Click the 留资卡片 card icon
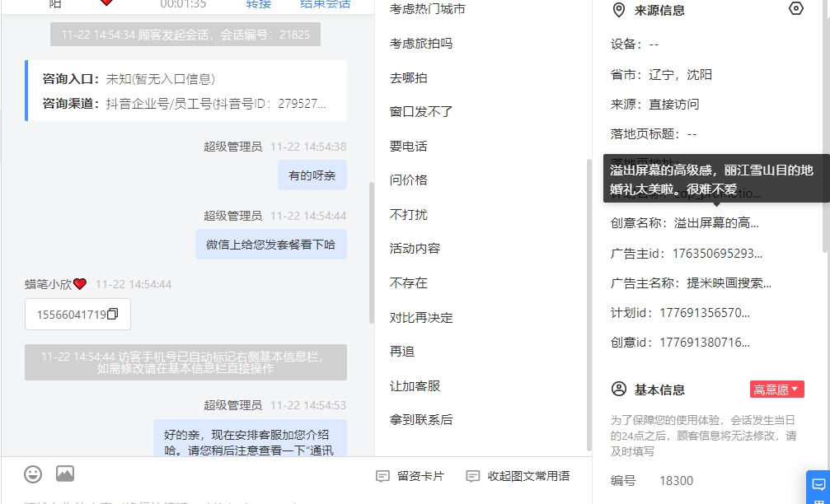Screen dimensions: 830x504 pos(382,476)
